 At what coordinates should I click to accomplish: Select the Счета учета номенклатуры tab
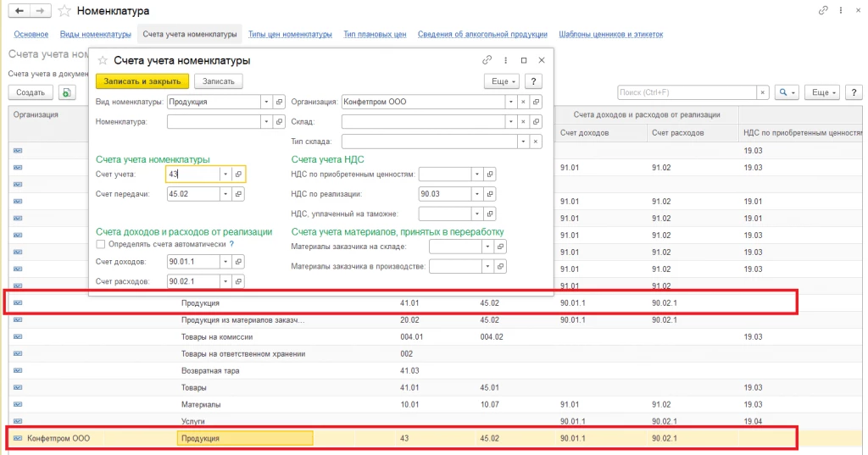coord(190,35)
